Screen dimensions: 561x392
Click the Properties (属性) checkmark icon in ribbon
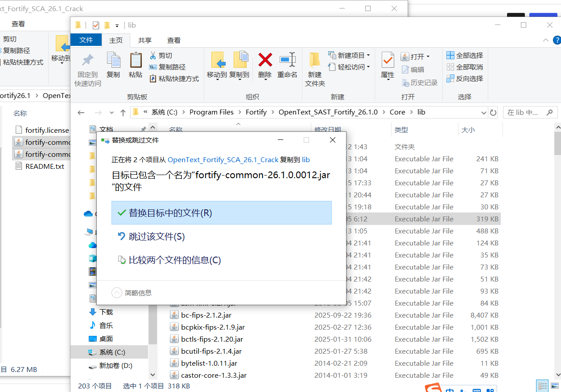pyautogui.click(x=388, y=60)
